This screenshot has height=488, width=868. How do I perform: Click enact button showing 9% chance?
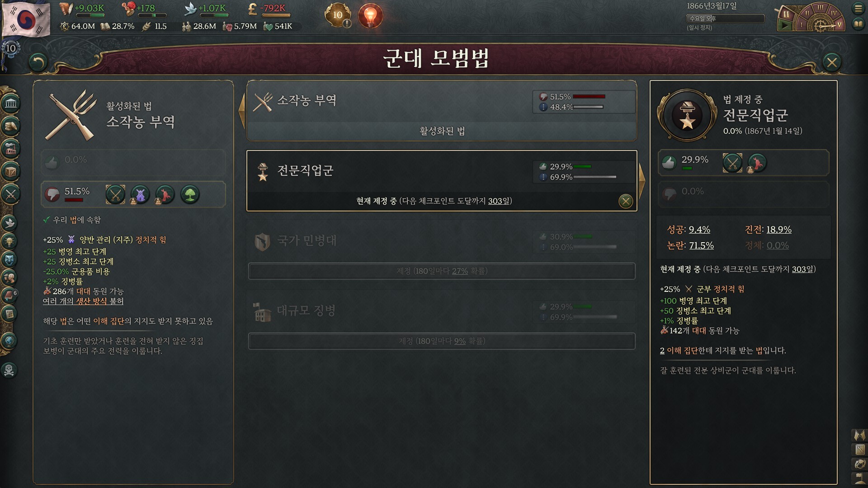point(442,341)
